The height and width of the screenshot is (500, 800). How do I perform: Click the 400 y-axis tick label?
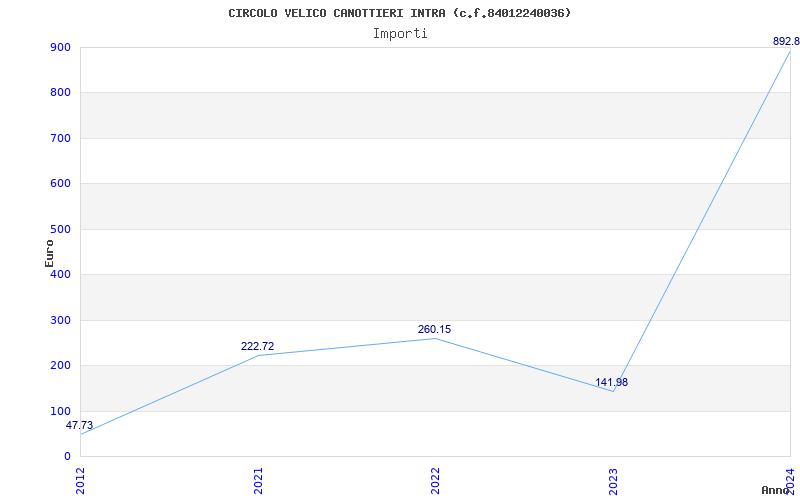click(x=60, y=274)
